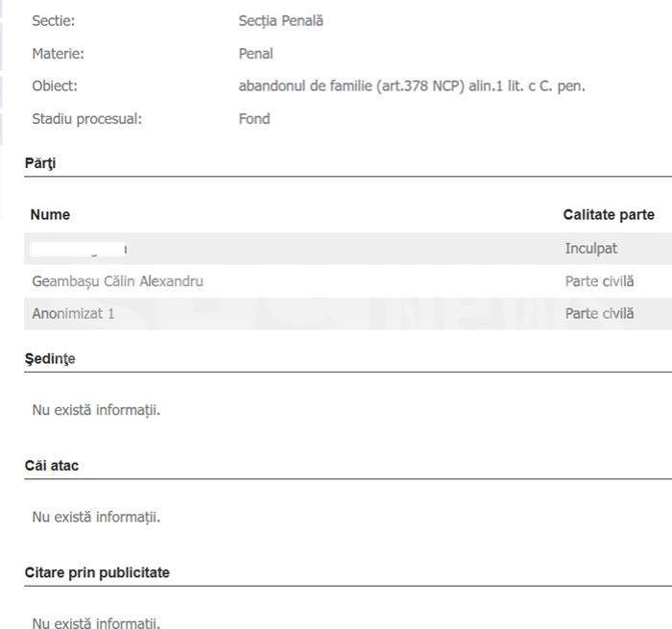Click the abandonul de familie object text

[412, 86]
